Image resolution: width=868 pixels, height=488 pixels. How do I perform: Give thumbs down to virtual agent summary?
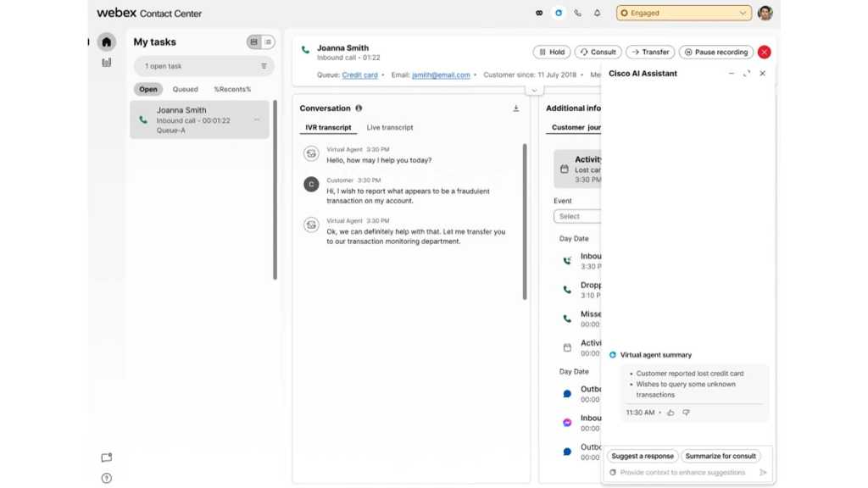point(686,413)
